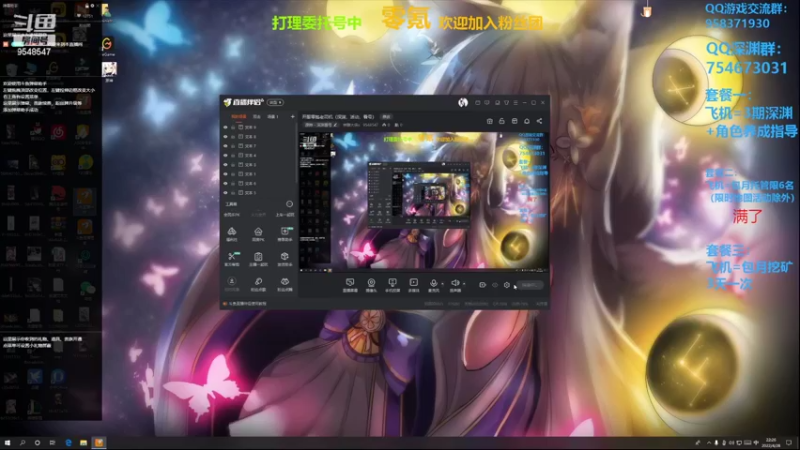The height and width of the screenshot is (450, 800).
Task: Hide the 文本 9 layer with its eye icon
Action: pos(226,128)
